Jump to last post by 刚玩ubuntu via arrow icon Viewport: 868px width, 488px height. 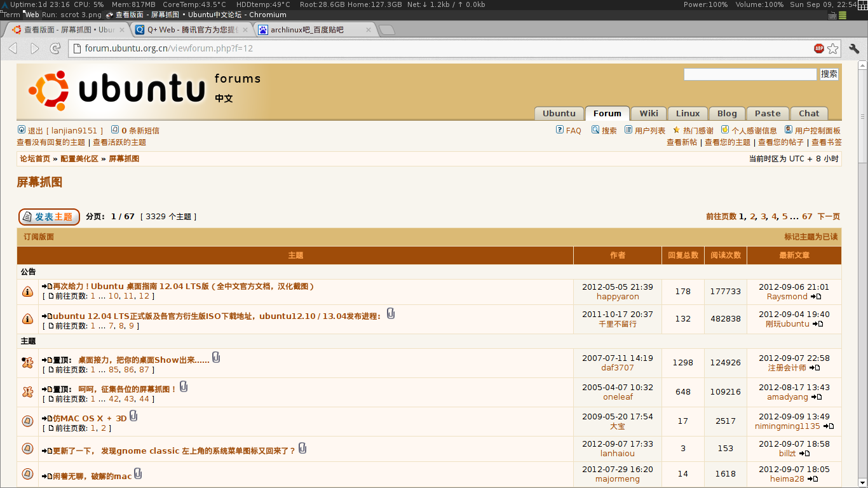818,324
